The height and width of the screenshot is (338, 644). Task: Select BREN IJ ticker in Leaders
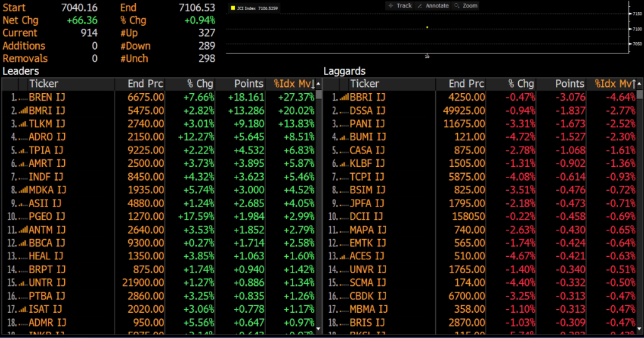pos(47,98)
